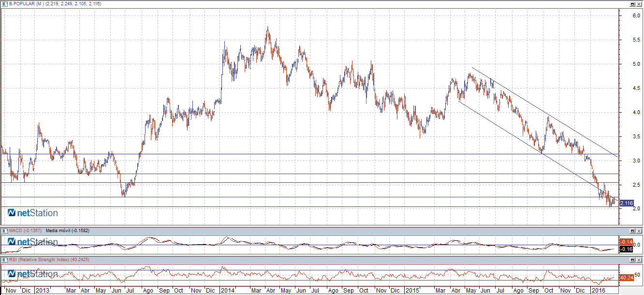The height and width of the screenshot is (295, 644).
Task: Click the -0.16 moving average value tag
Action: tap(626, 249)
